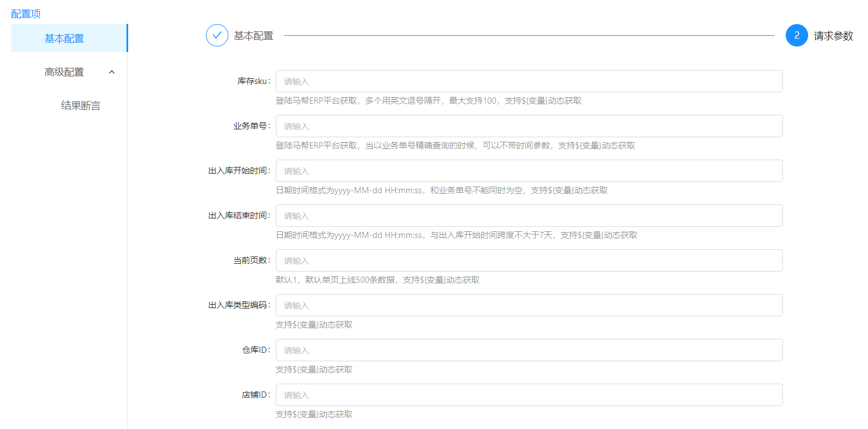The image size is (868, 429).
Task: Click the 库存sku input field
Action: pyautogui.click(x=529, y=81)
